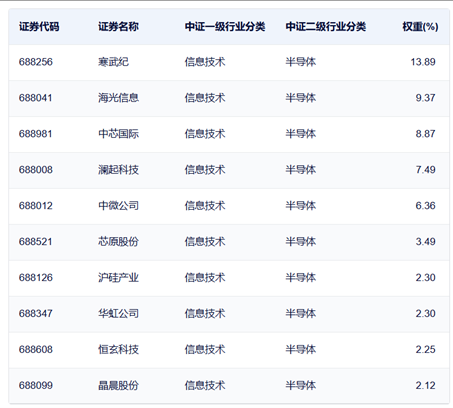Select the 海光信息 stock name

[x=118, y=98]
